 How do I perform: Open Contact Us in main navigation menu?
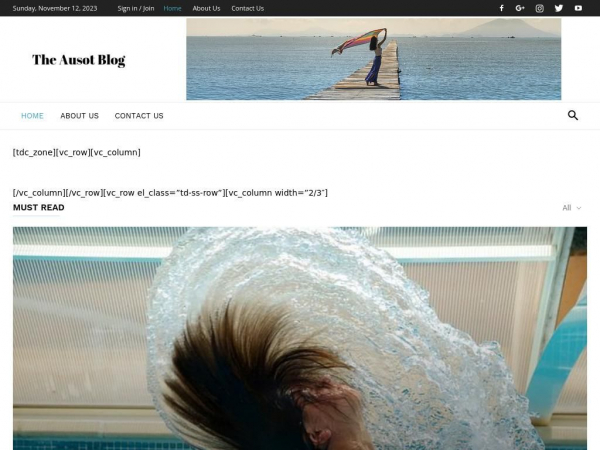click(139, 116)
